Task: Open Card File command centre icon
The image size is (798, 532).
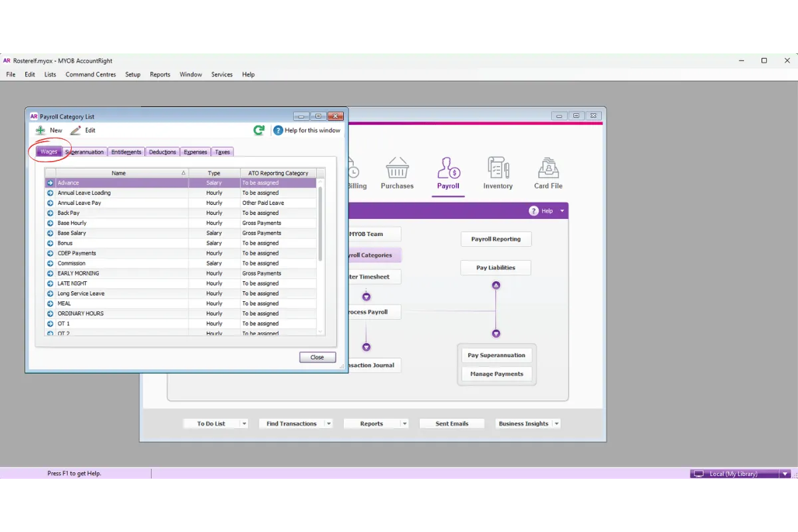Action: tap(548, 168)
